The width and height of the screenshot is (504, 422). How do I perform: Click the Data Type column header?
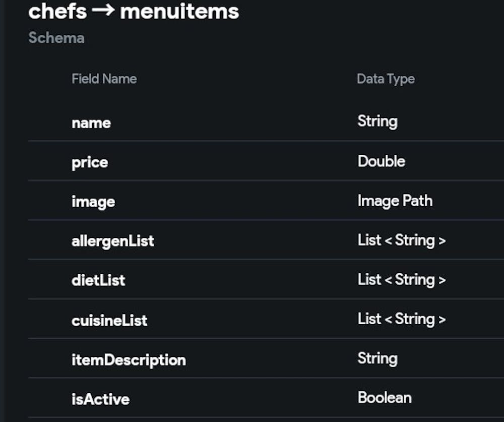(x=386, y=79)
